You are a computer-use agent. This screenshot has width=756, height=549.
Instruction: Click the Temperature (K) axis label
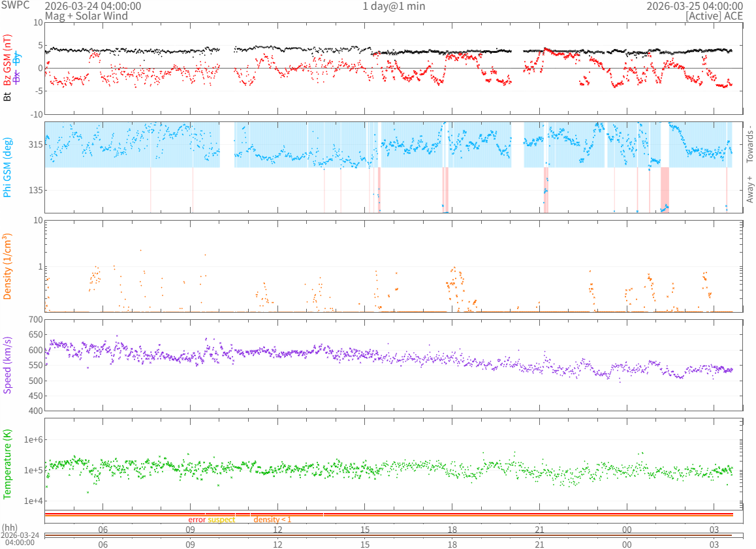pos(8,464)
